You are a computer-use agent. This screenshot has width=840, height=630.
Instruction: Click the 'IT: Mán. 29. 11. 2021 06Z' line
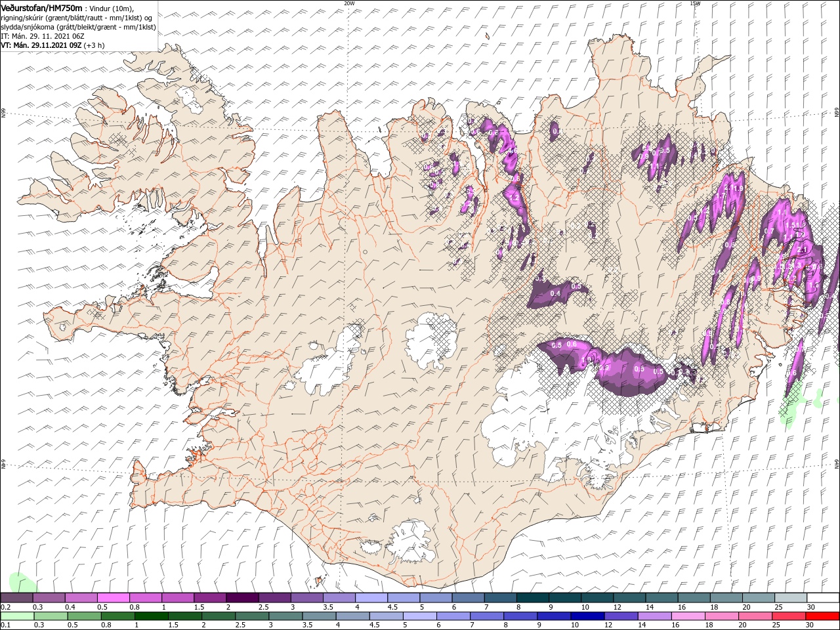[x=43, y=36]
